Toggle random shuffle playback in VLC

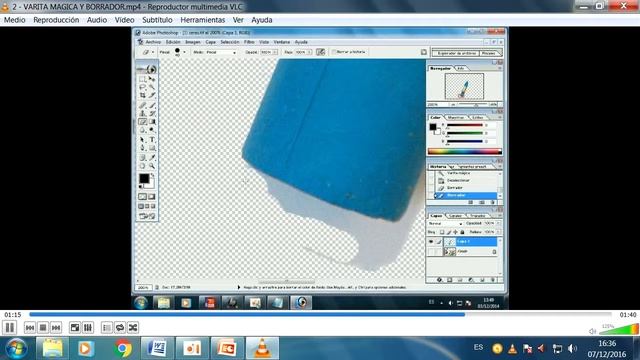[133, 327]
